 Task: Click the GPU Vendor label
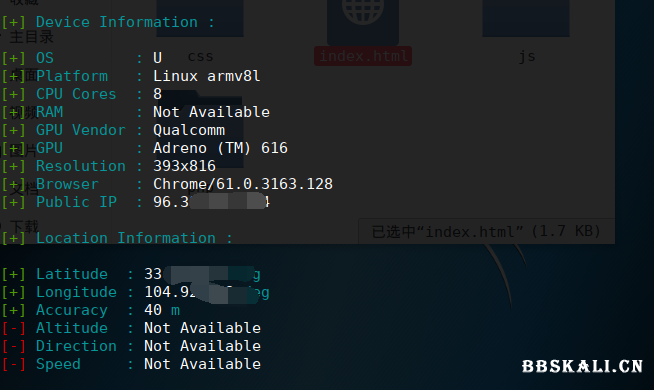coord(80,130)
